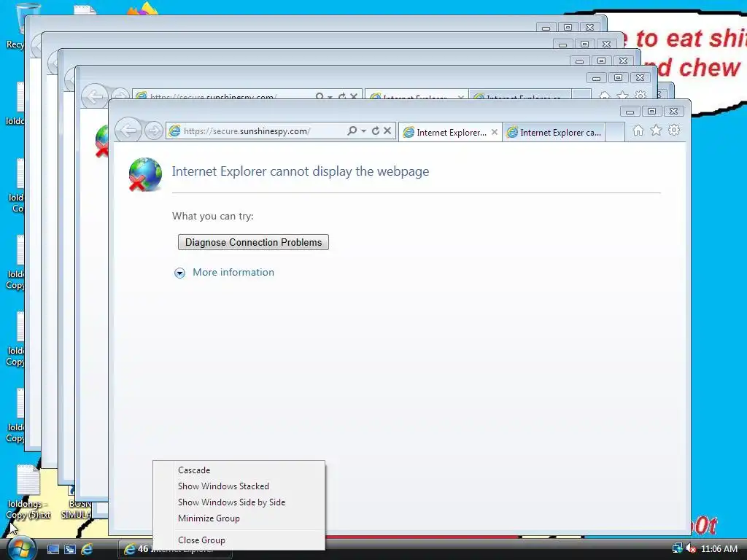Image resolution: width=747 pixels, height=560 pixels.
Task: Click the Back arrow in front IE window
Action: coord(128,130)
